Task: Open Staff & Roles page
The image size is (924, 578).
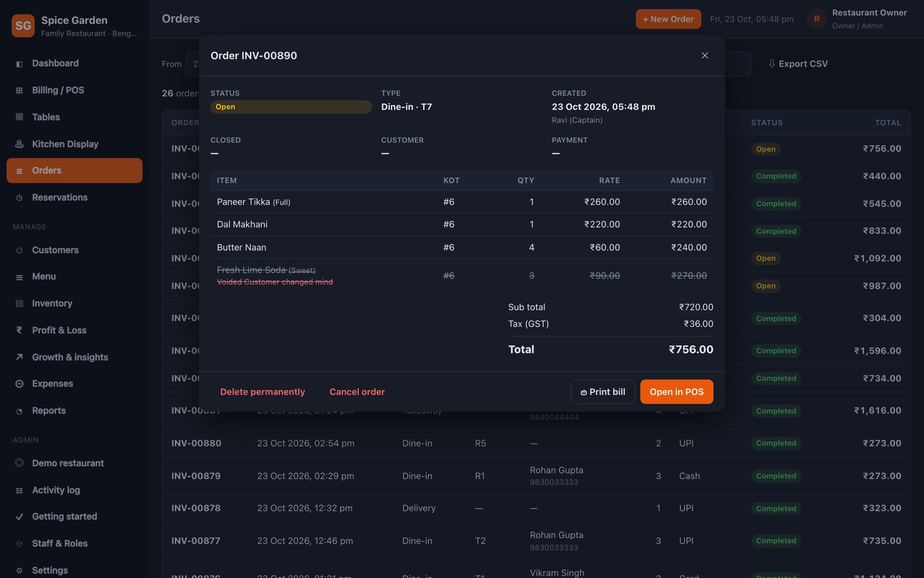Action: pos(74,544)
